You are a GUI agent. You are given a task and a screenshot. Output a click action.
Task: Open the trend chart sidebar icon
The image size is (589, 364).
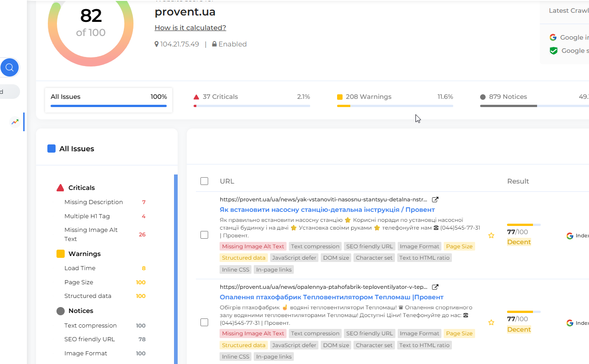15,122
